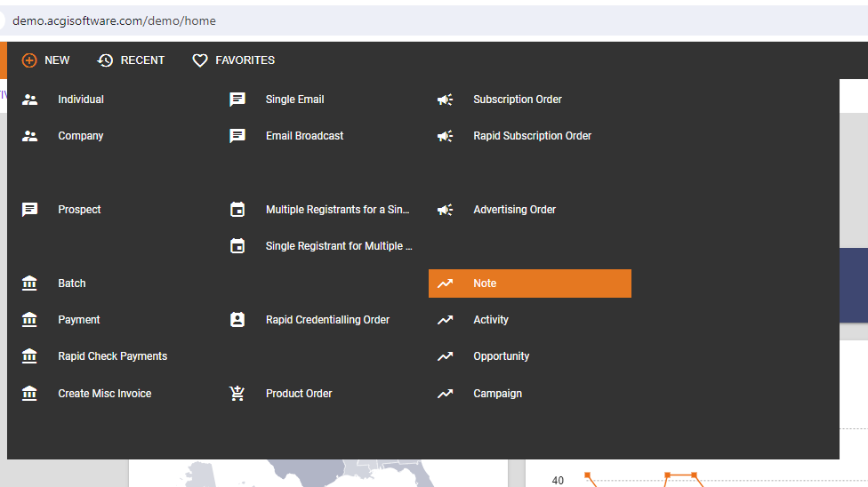Click the calendar icon beside Multiple Registrants

click(x=237, y=209)
